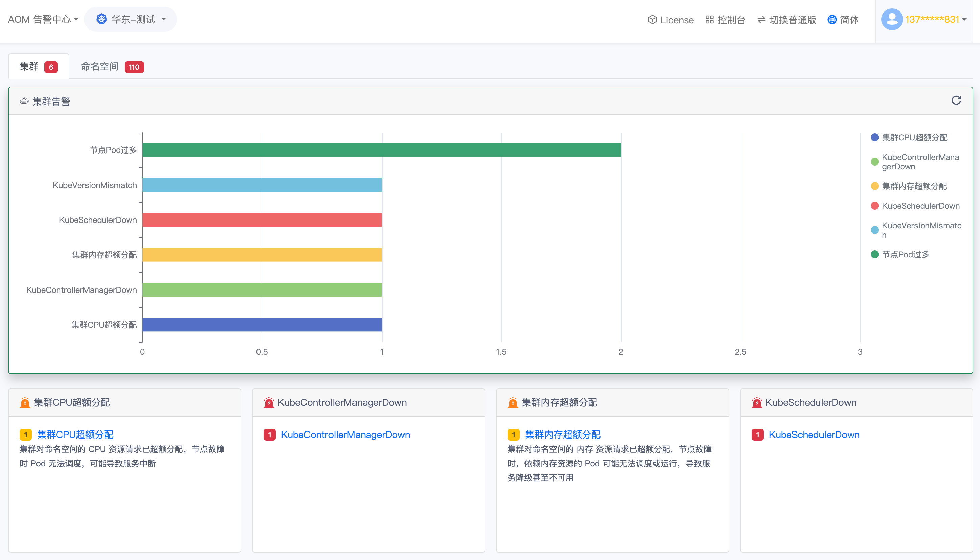Screen dimensions: 980x560
Task: Click the globe language icon
Action: tap(832, 20)
